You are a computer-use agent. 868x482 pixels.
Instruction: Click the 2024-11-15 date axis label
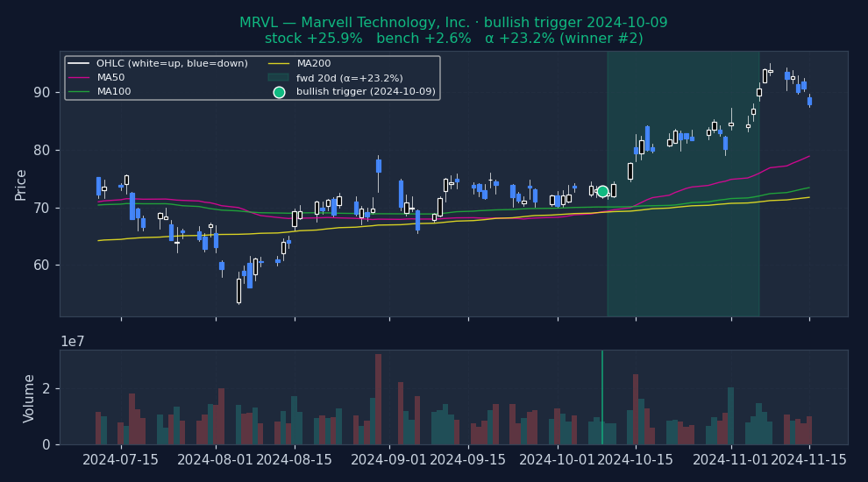tap(808, 460)
